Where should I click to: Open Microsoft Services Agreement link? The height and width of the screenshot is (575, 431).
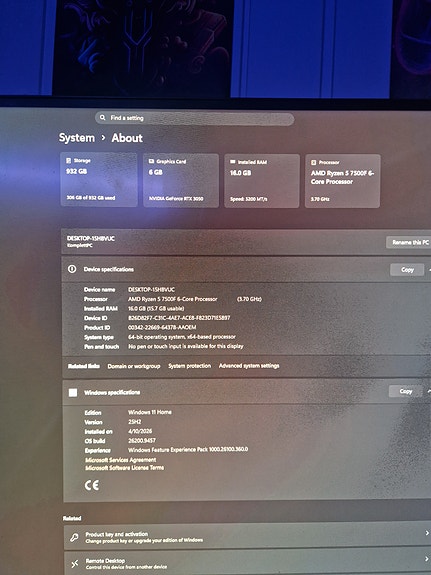121,460
